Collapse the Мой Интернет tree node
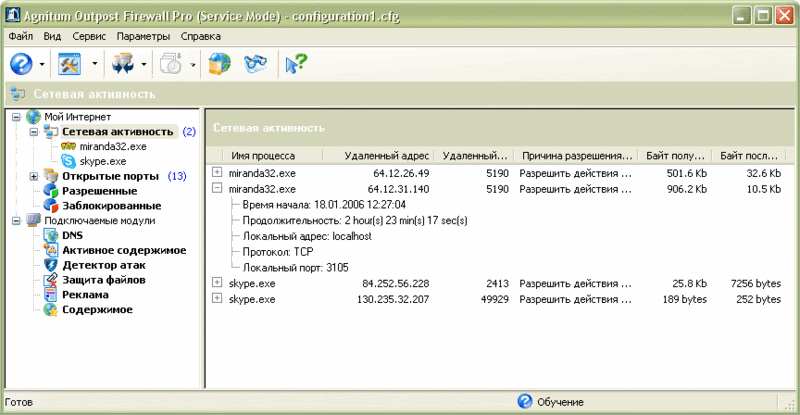 coord(16,117)
